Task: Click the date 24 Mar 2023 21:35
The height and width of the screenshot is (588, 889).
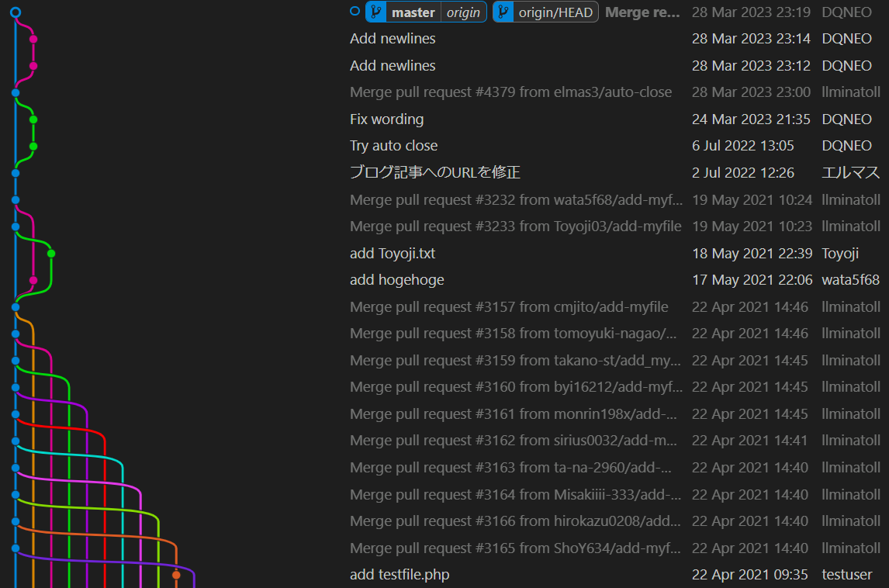Action: 751,119
